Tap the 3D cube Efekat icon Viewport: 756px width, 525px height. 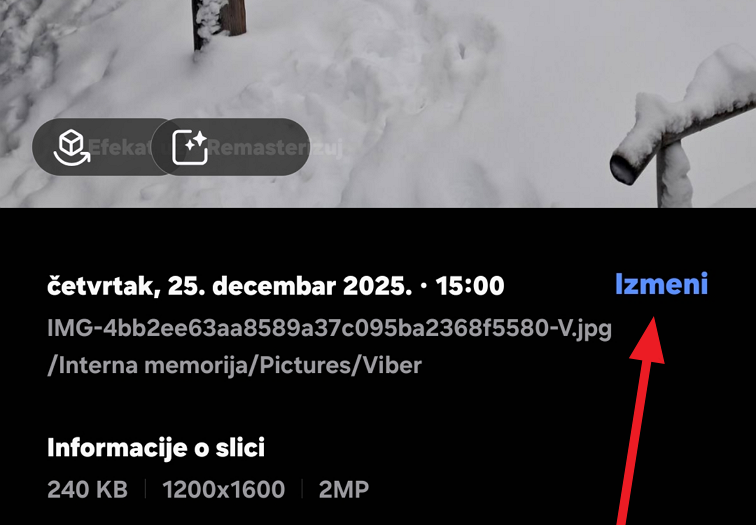coord(72,147)
